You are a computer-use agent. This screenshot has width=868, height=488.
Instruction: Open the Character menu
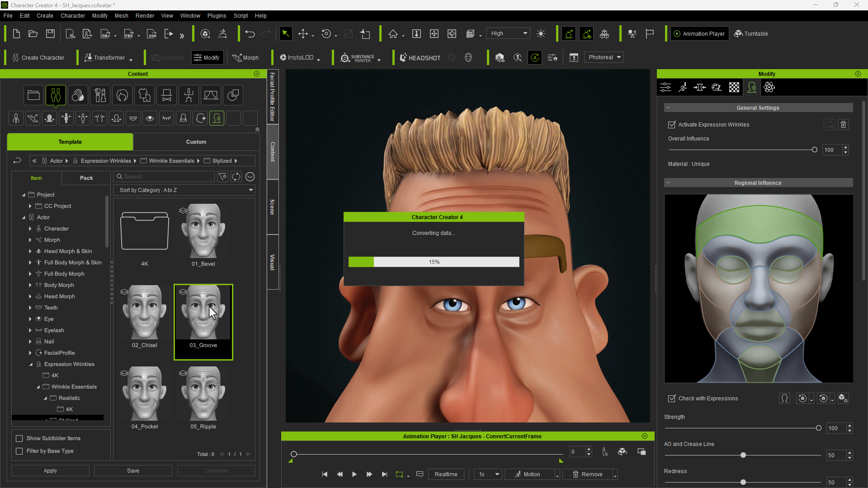[73, 16]
